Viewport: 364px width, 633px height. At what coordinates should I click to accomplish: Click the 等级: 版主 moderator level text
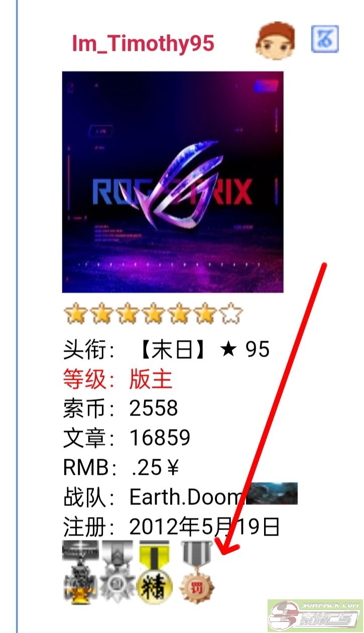point(117,379)
